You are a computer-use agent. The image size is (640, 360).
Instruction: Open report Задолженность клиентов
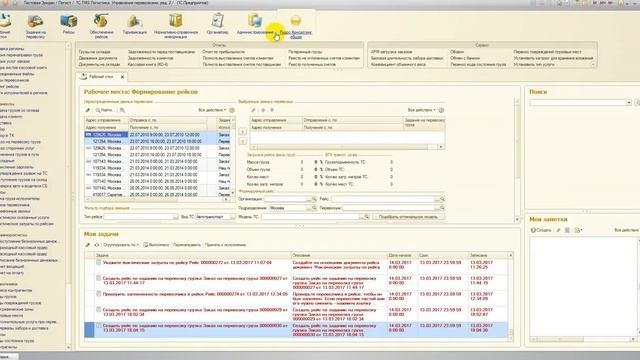(151, 58)
